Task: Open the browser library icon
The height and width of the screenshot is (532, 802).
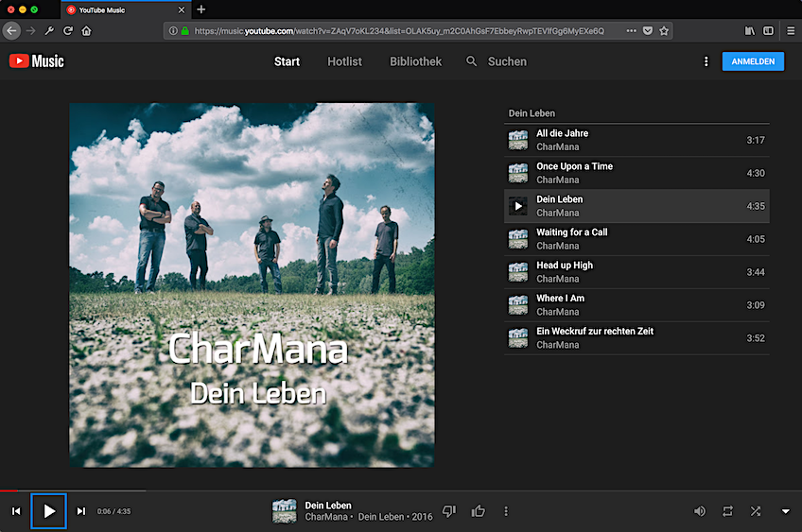Action: tap(749, 31)
